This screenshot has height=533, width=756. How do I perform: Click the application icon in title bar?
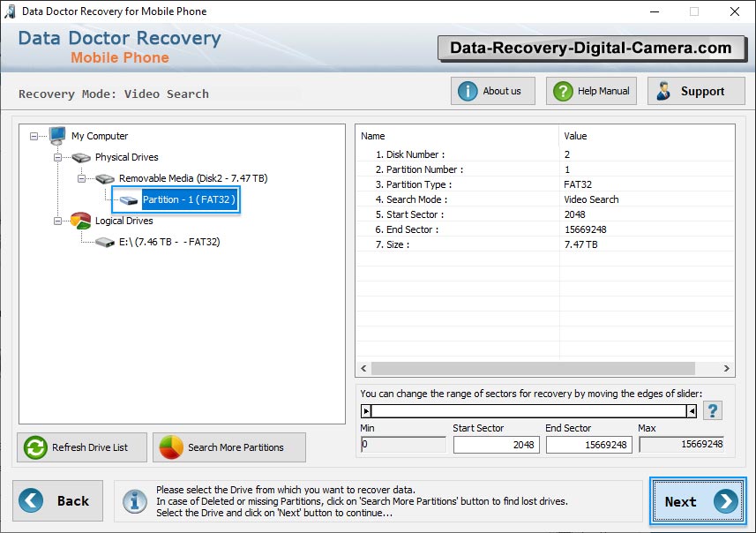(x=10, y=11)
